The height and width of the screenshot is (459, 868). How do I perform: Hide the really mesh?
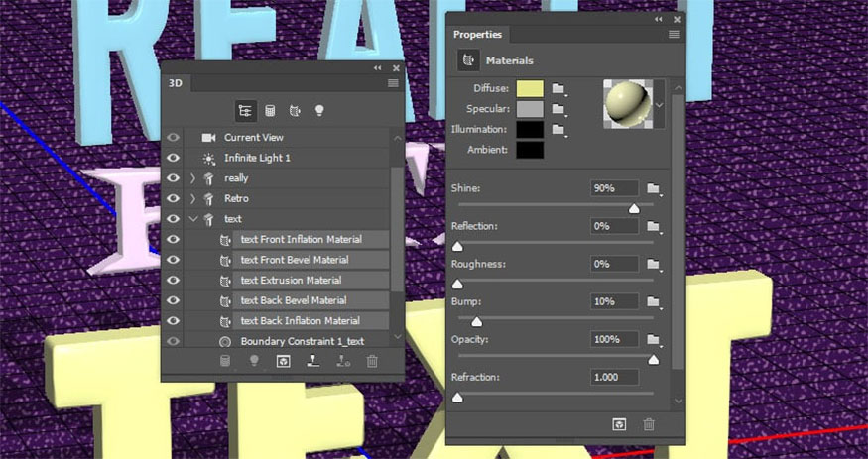(174, 178)
